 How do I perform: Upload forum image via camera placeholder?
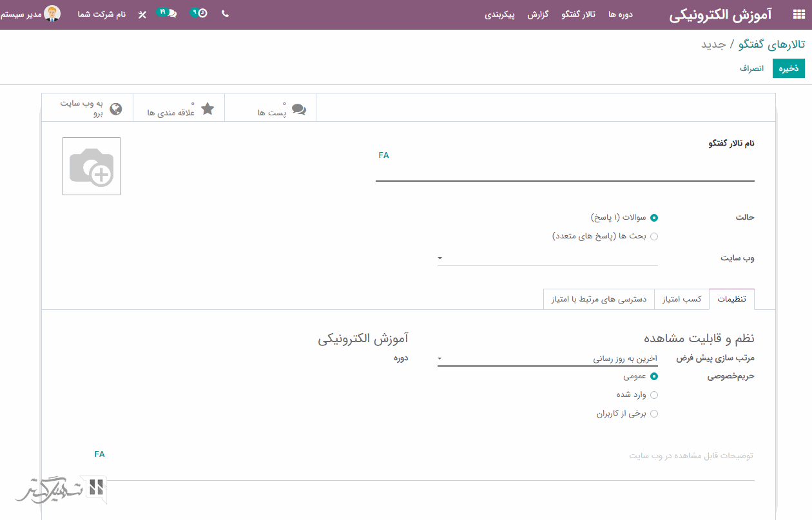tap(92, 166)
